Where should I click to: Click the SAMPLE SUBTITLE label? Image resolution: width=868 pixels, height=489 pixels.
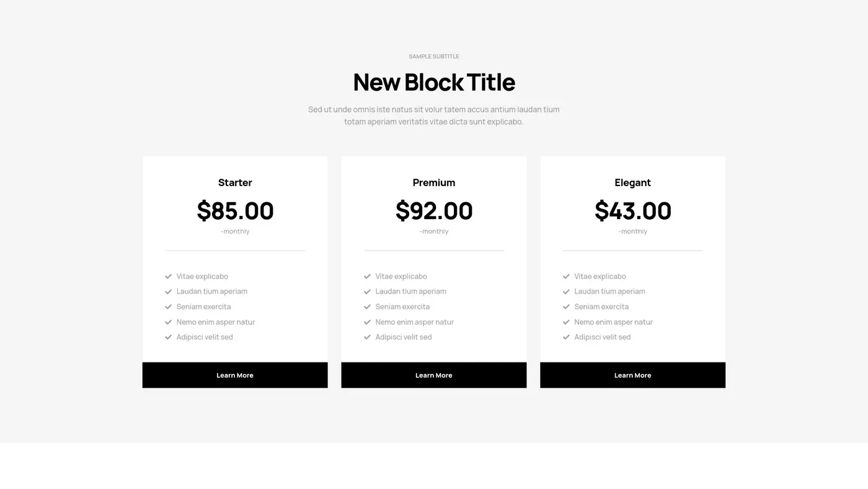433,56
